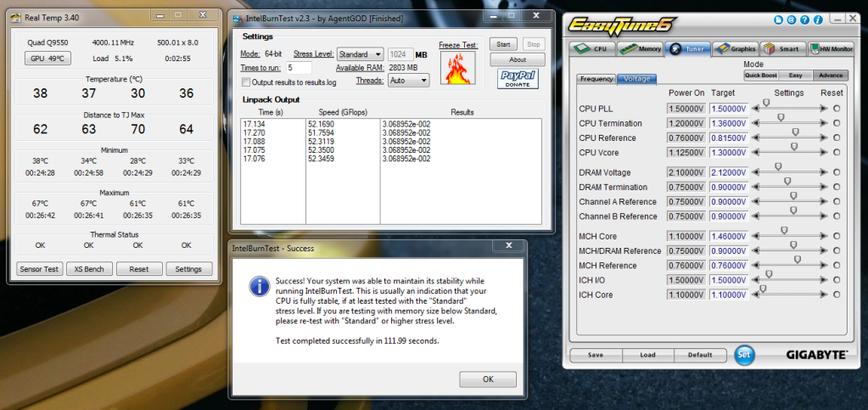Click the Save button in EasyTune6
Viewport: 868px width, 410px height.
pyautogui.click(x=596, y=355)
